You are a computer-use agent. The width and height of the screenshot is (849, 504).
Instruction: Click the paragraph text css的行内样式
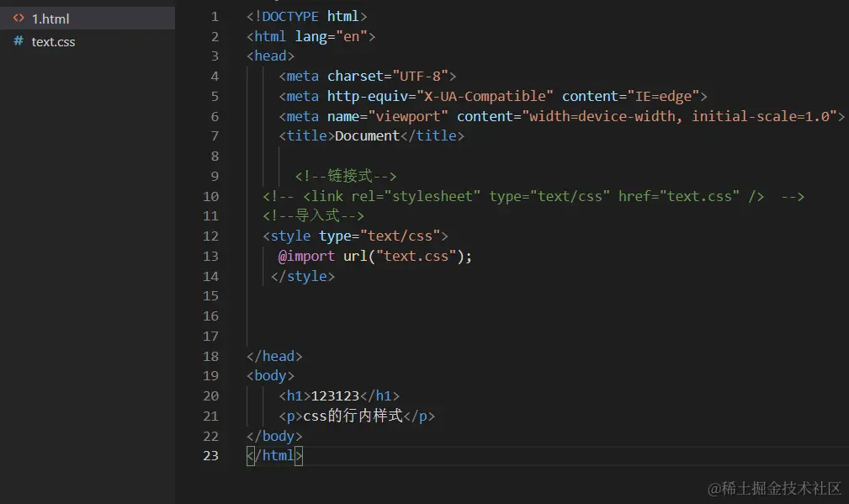(x=353, y=416)
